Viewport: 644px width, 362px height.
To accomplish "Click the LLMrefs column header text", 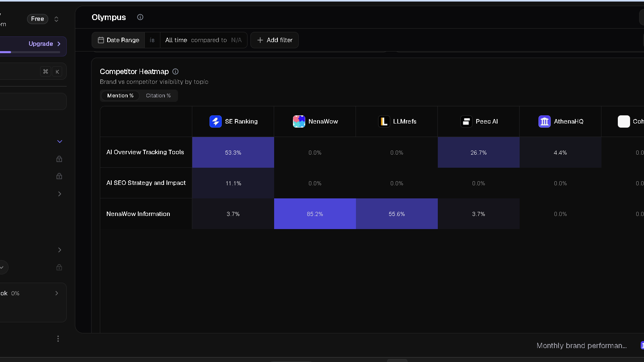I will [405, 121].
